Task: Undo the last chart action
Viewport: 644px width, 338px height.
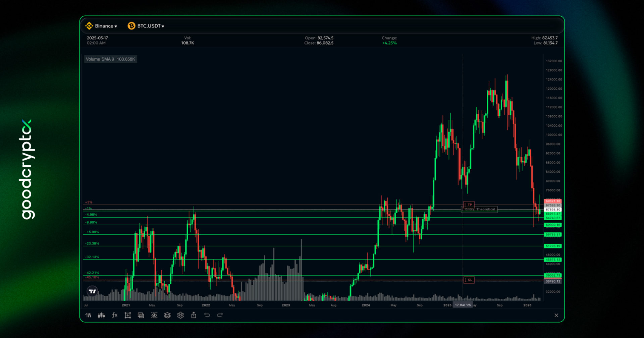Action: (207, 315)
